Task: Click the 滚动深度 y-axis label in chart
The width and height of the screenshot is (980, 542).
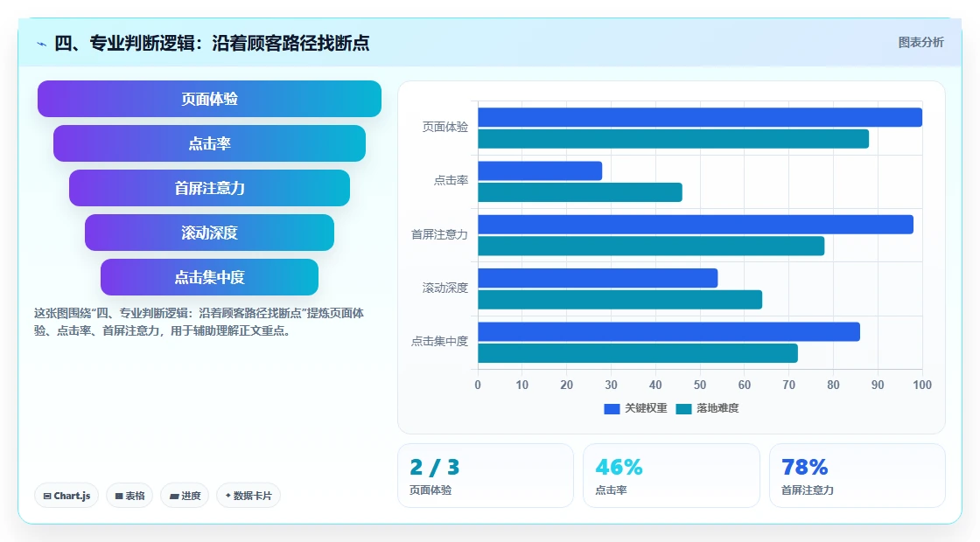Action: 445,288
